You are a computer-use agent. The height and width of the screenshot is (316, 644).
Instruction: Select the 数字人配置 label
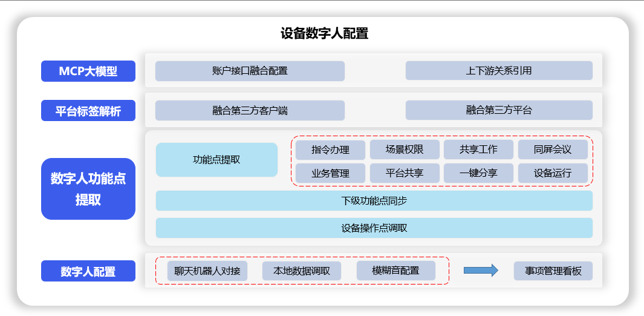click(x=88, y=271)
